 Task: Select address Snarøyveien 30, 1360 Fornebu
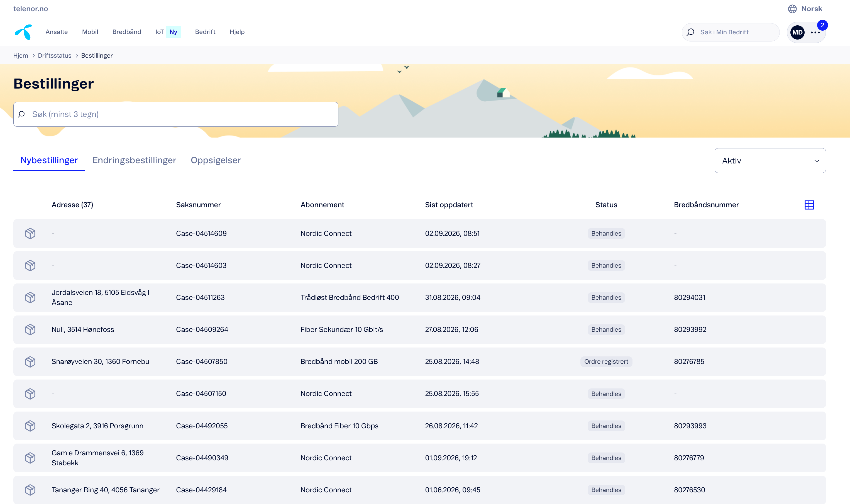(101, 362)
